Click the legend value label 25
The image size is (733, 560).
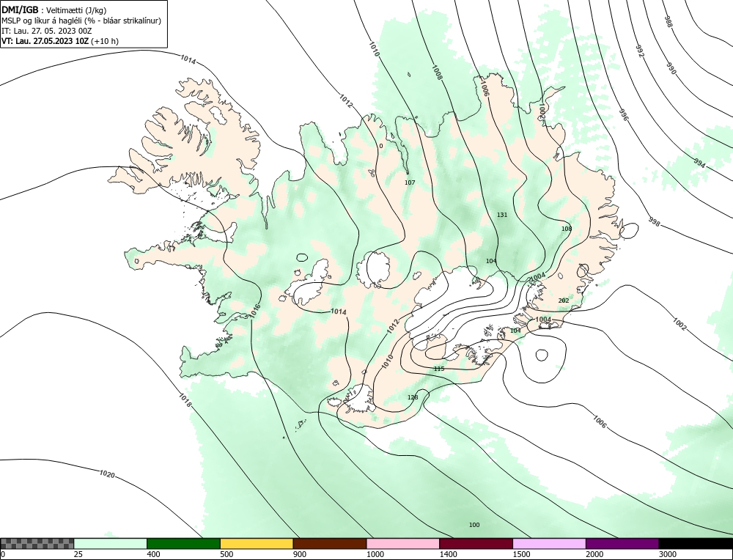pyautogui.click(x=78, y=554)
